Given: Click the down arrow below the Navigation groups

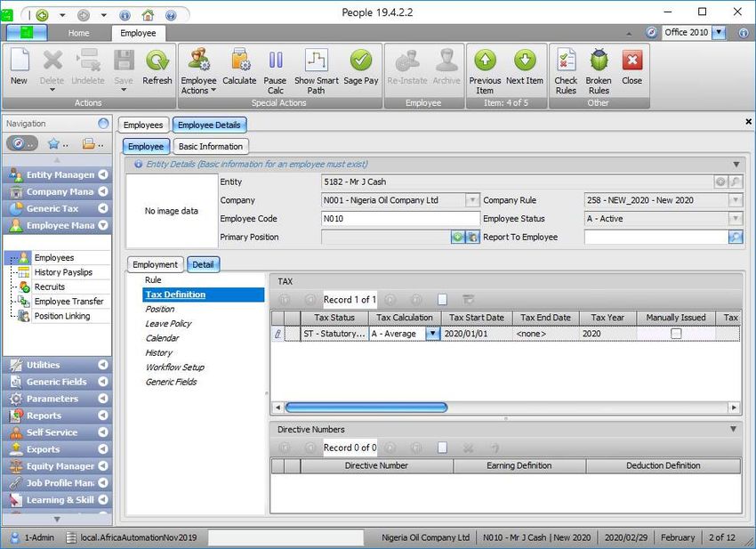Looking at the screenshot, I should [57, 519].
